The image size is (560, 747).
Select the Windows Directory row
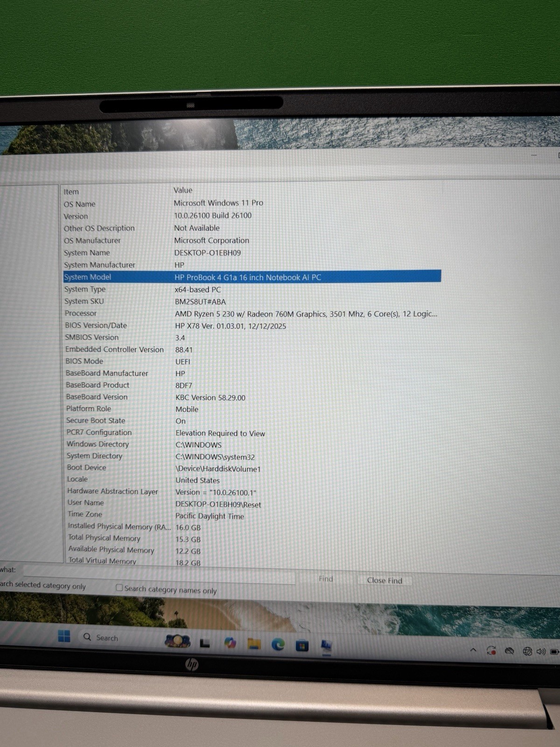click(x=252, y=444)
